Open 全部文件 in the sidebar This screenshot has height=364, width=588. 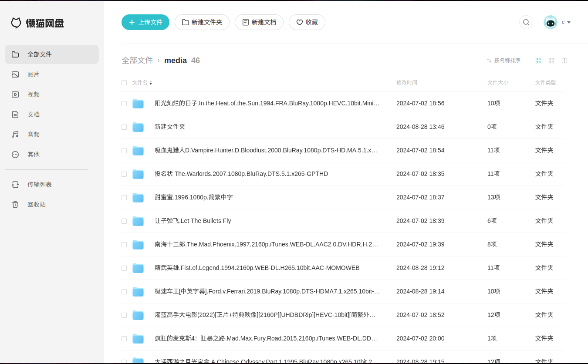coord(52,54)
